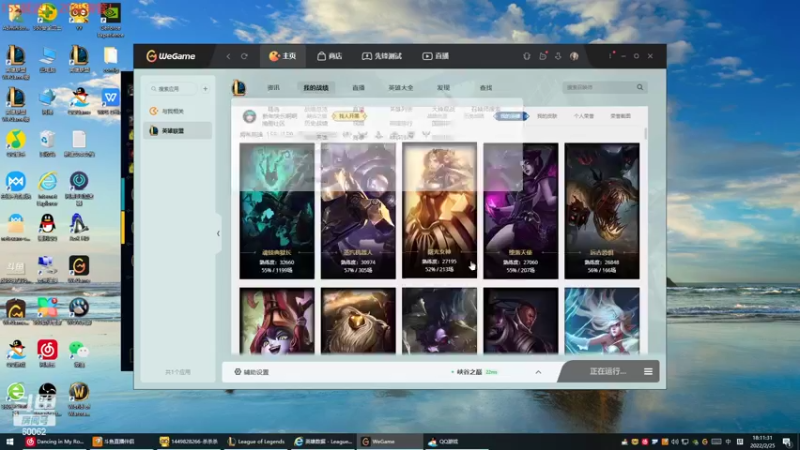Image resolution: width=800 pixels, height=450 pixels.
Task: Open 辅助设置 assistant settings
Action: point(252,372)
